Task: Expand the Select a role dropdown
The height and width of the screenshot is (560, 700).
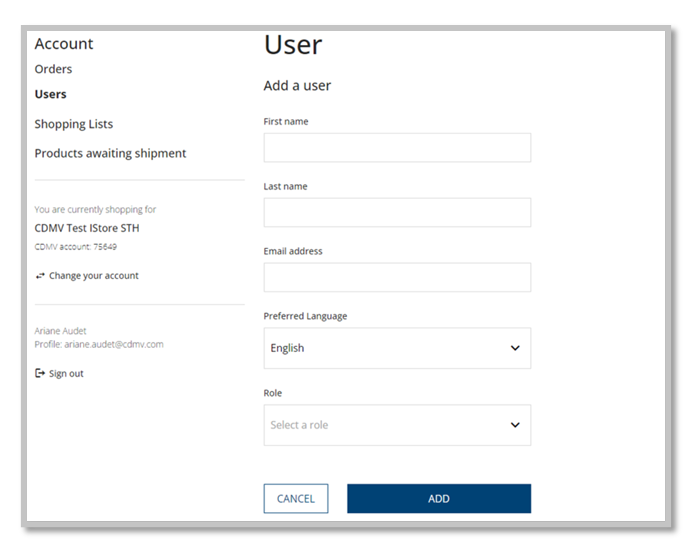Action: [x=396, y=425]
